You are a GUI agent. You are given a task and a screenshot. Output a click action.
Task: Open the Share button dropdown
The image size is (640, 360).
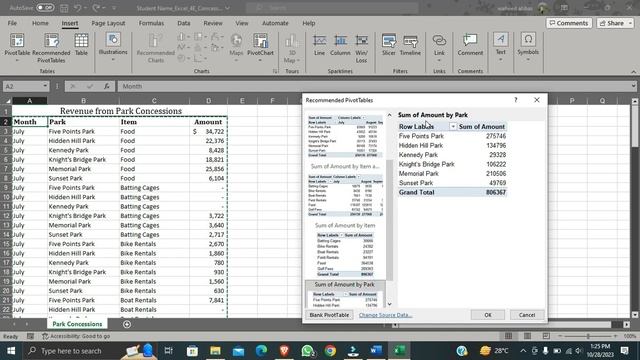click(630, 23)
